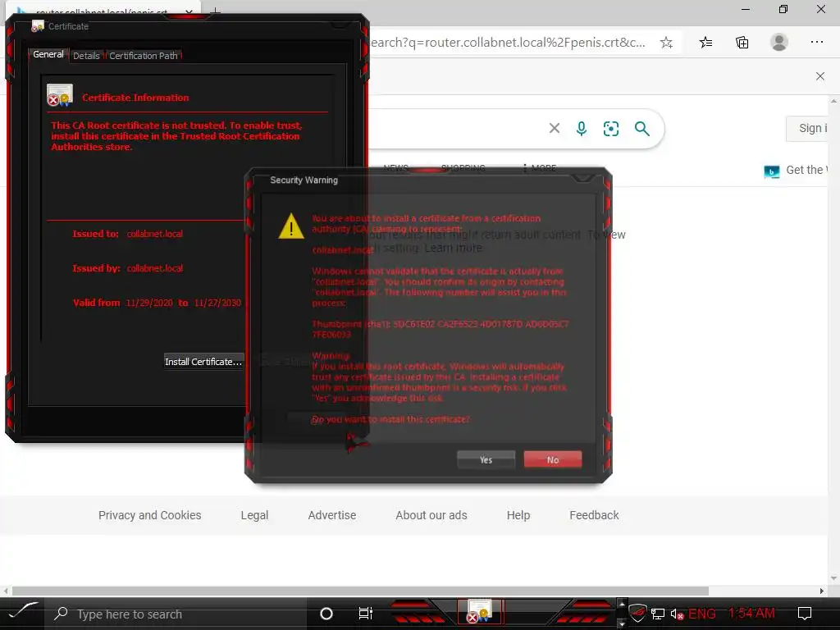Open the Help footer link
The image size is (840, 630).
tap(518, 515)
